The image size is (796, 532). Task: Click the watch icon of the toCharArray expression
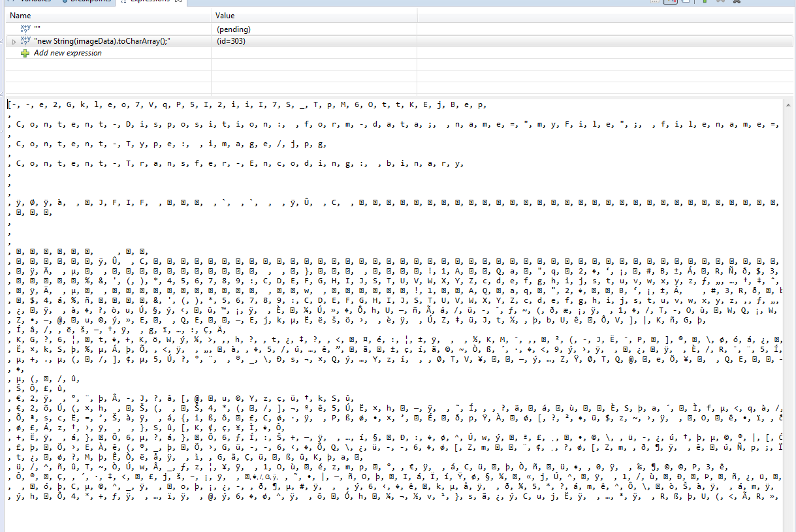26,41
